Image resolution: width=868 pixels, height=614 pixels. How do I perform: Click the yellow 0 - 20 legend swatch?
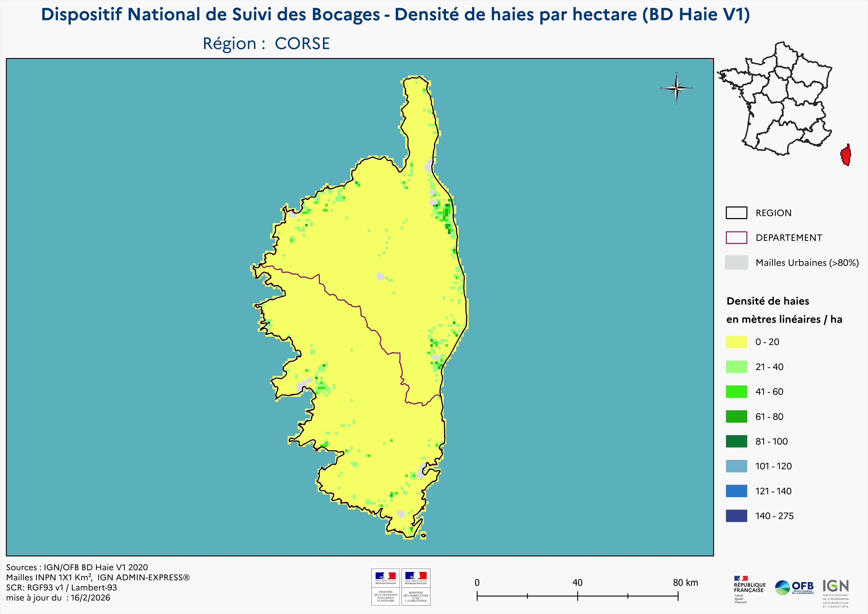pos(736,342)
